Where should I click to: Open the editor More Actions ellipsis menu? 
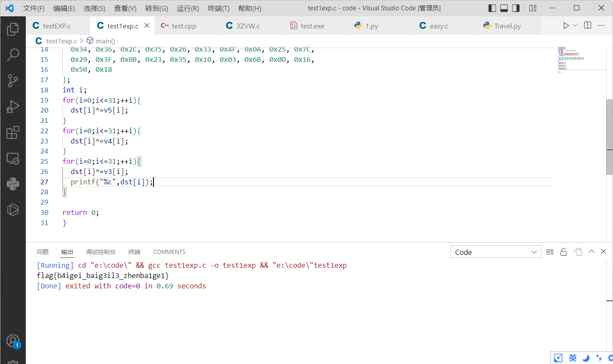[x=601, y=26]
